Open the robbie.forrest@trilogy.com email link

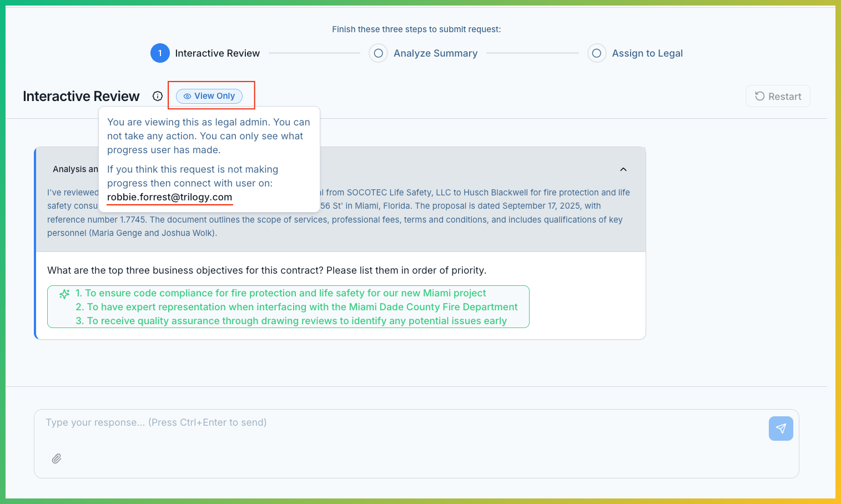click(169, 197)
